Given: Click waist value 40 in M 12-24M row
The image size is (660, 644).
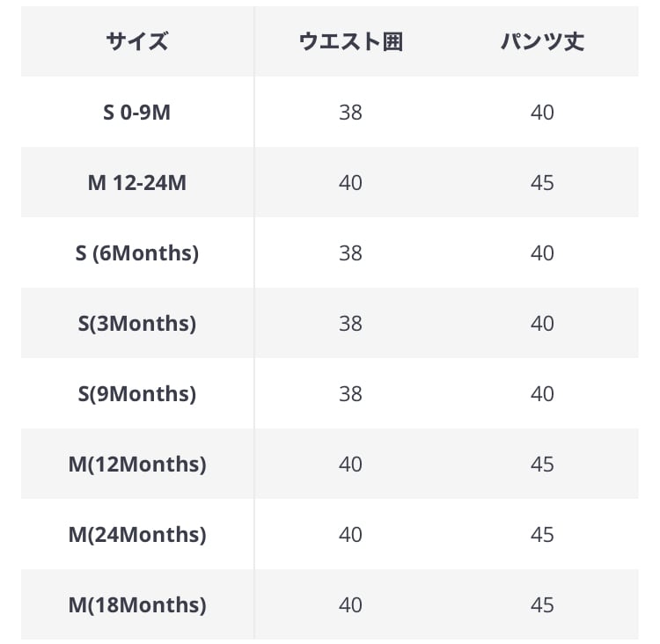Looking at the screenshot, I should click(350, 183).
